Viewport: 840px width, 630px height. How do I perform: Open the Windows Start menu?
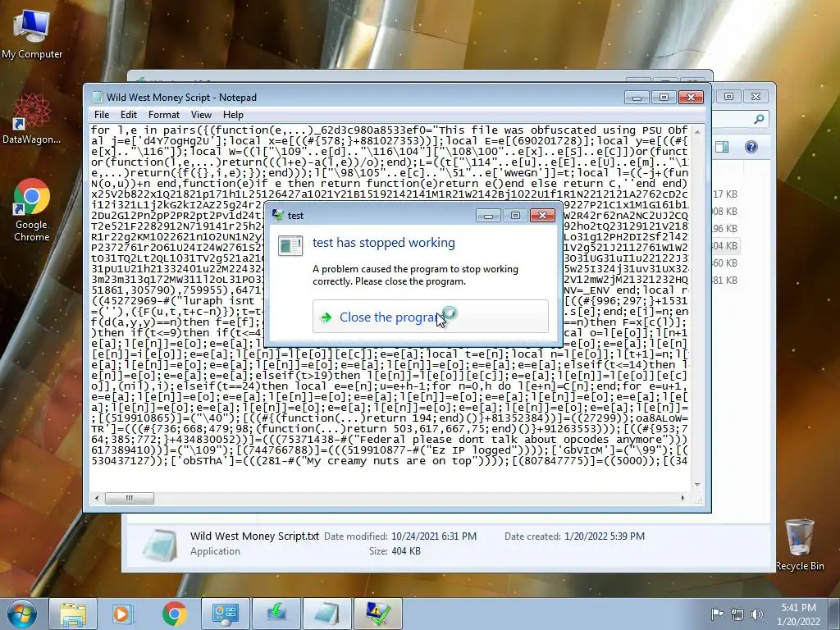[x=22, y=614]
